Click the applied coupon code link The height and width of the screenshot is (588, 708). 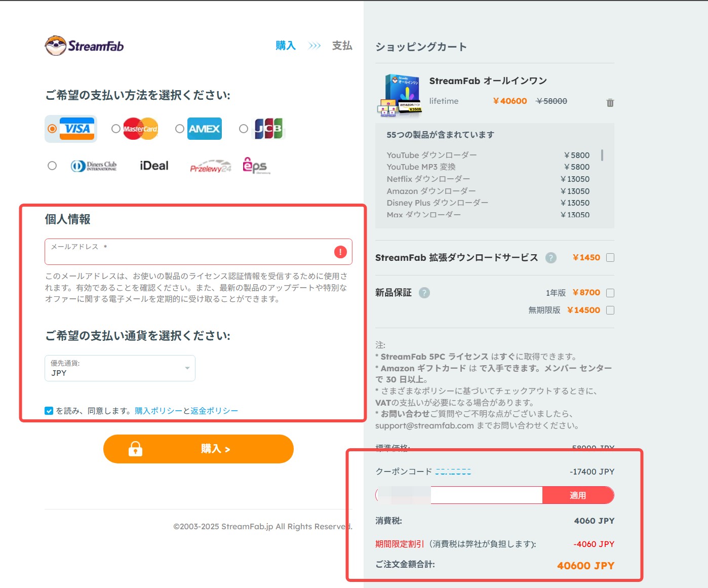(453, 472)
